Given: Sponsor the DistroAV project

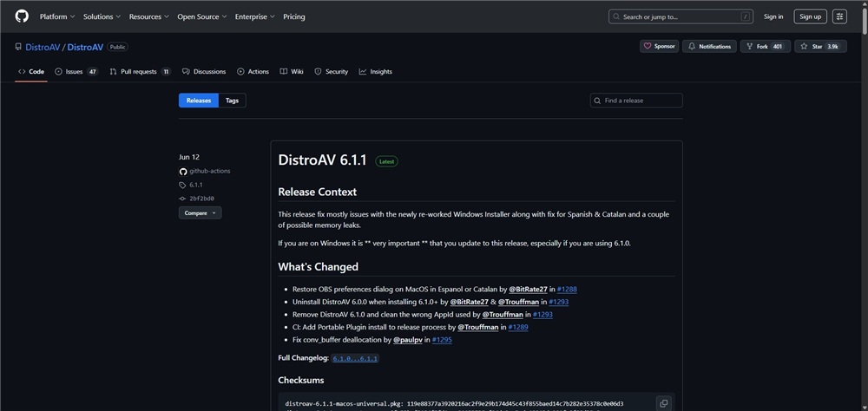Looking at the screenshot, I should pos(660,47).
